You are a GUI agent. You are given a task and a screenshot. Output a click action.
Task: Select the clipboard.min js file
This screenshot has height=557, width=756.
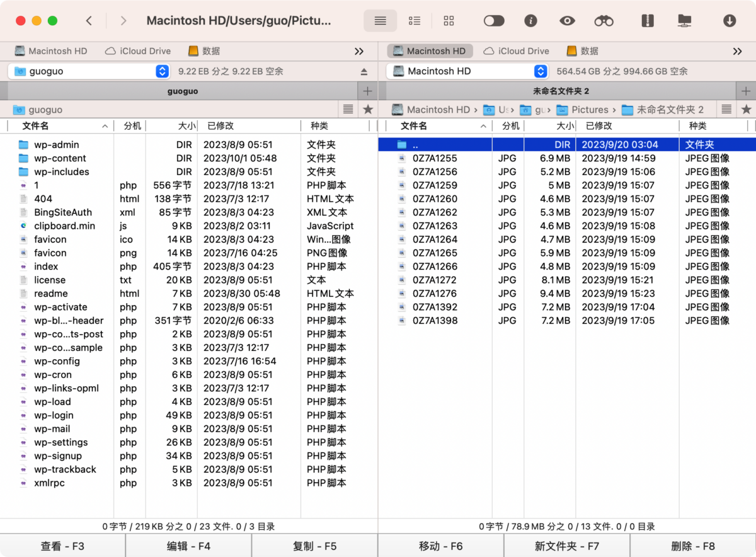pyautogui.click(x=188, y=226)
